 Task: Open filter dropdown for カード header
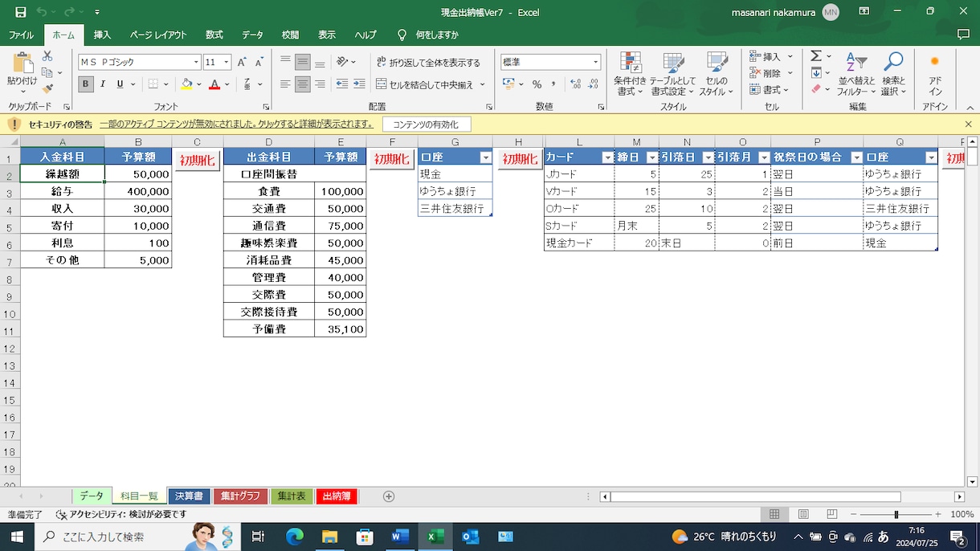pyautogui.click(x=607, y=157)
